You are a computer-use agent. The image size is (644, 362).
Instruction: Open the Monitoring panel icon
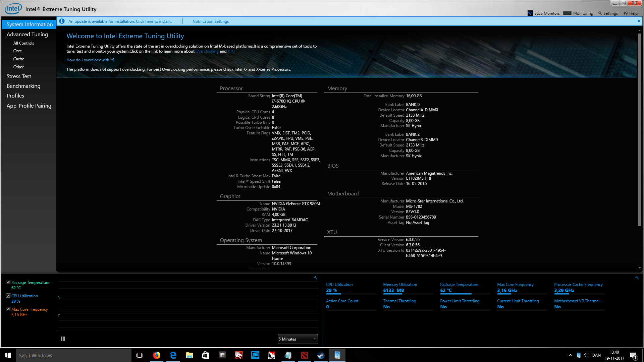567,13
